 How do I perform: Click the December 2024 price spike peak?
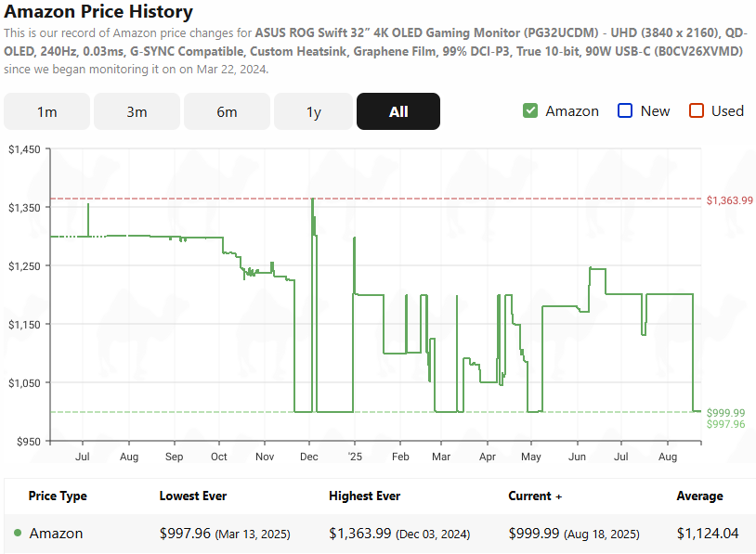(313, 200)
